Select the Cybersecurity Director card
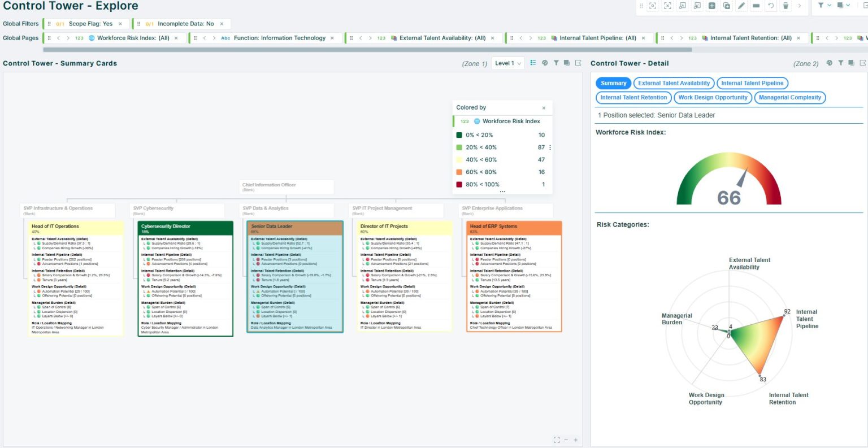Screen dimensions: 868x448 coord(185,279)
